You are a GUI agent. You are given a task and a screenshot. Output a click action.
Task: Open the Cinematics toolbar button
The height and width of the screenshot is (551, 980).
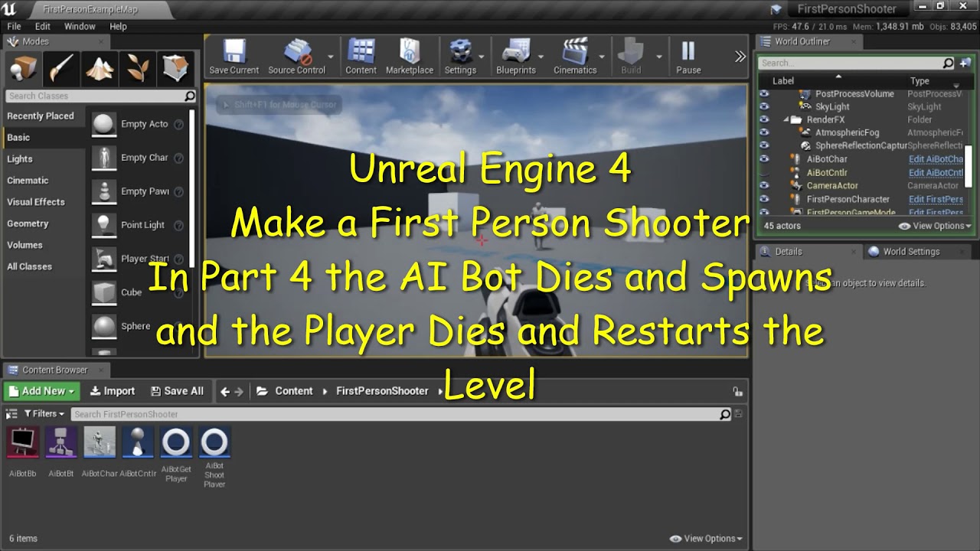575,57
